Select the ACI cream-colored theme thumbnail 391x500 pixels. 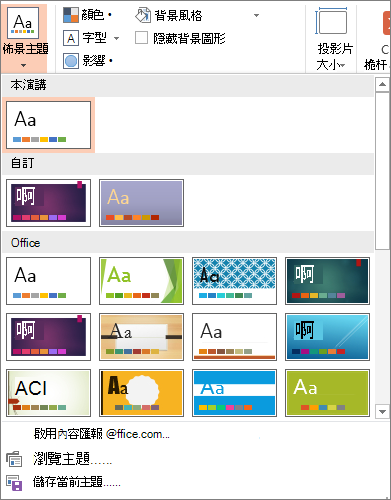pos(48,393)
